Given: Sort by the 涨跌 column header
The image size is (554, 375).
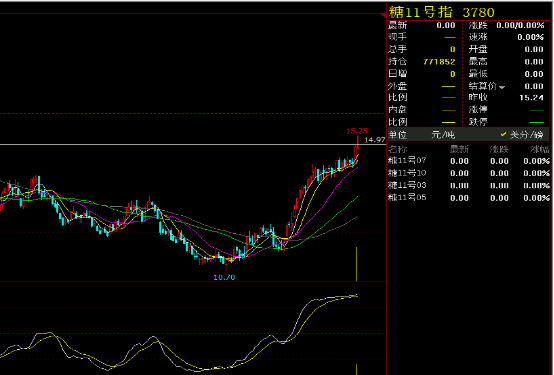Looking at the screenshot, I should point(499,149).
